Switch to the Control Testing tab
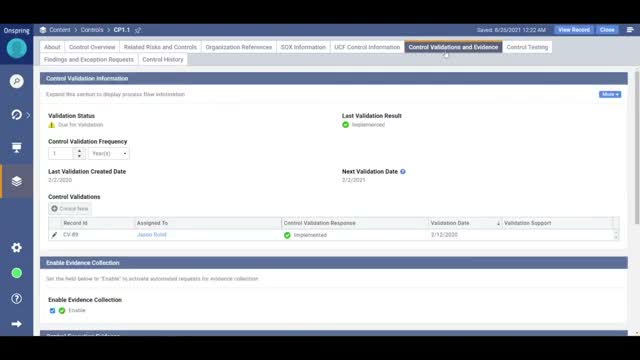This screenshot has width=640, height=360. 527,47
